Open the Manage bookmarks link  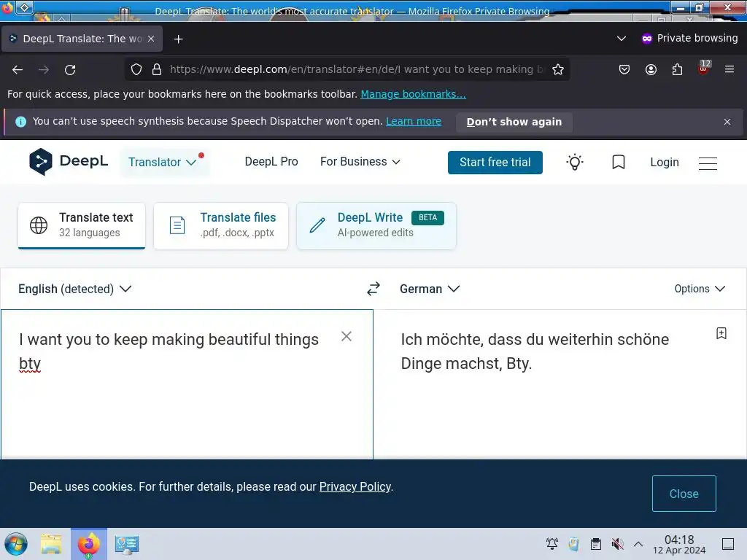click(x=413, y=94)
